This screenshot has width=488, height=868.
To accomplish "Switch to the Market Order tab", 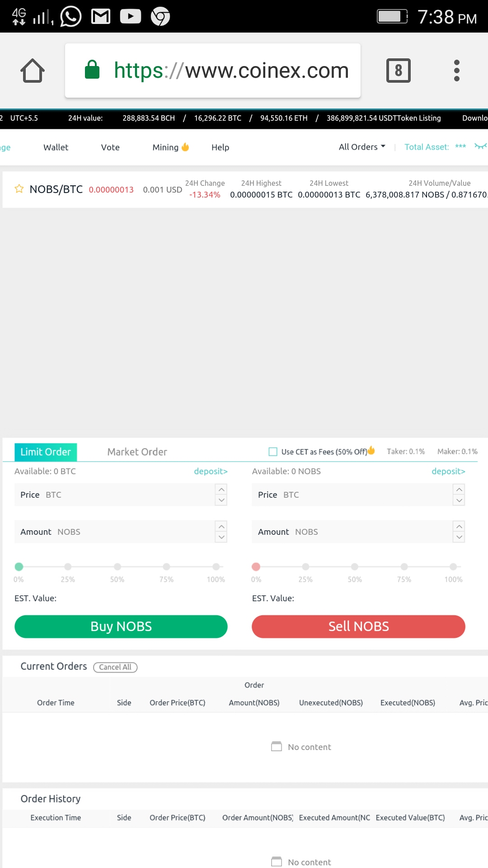I will 137,452.
